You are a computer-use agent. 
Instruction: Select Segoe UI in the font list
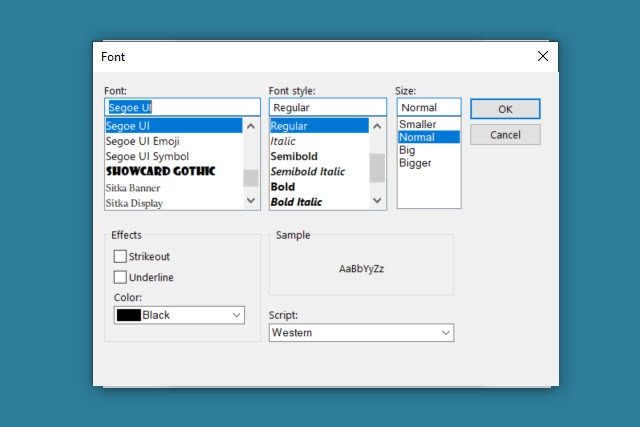pos(173,126)
